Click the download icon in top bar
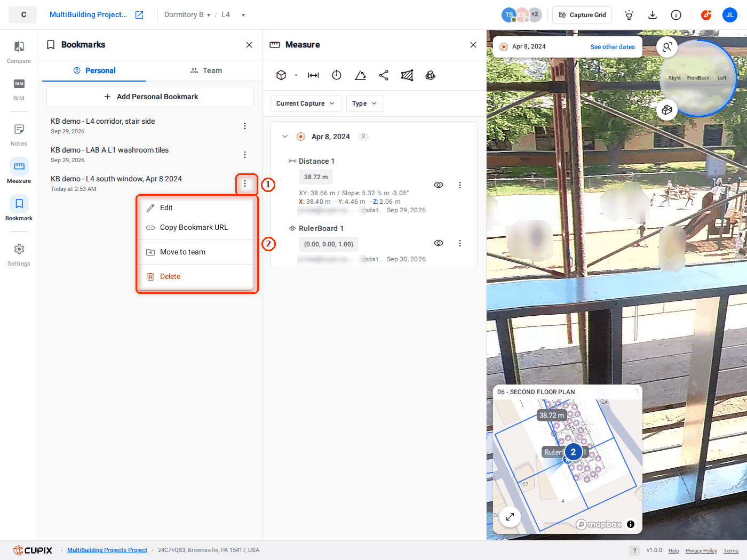747x560 pixels. (652, 15)
